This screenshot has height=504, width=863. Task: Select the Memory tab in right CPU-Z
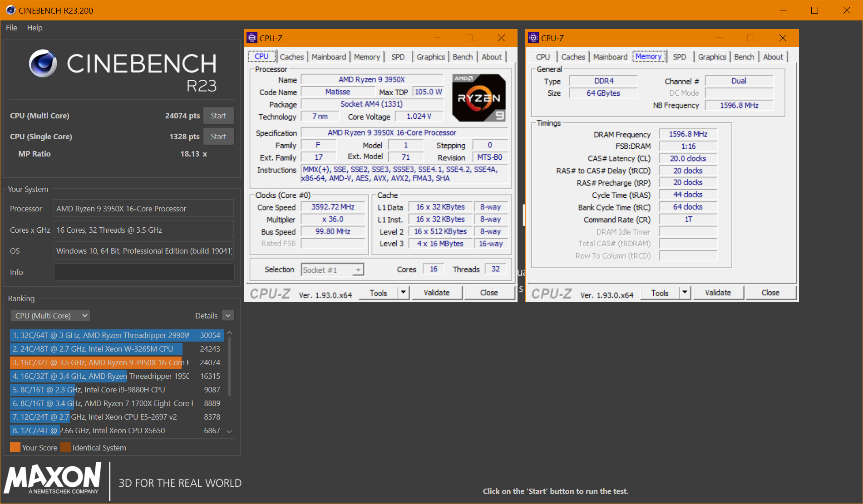pos(648,57)
